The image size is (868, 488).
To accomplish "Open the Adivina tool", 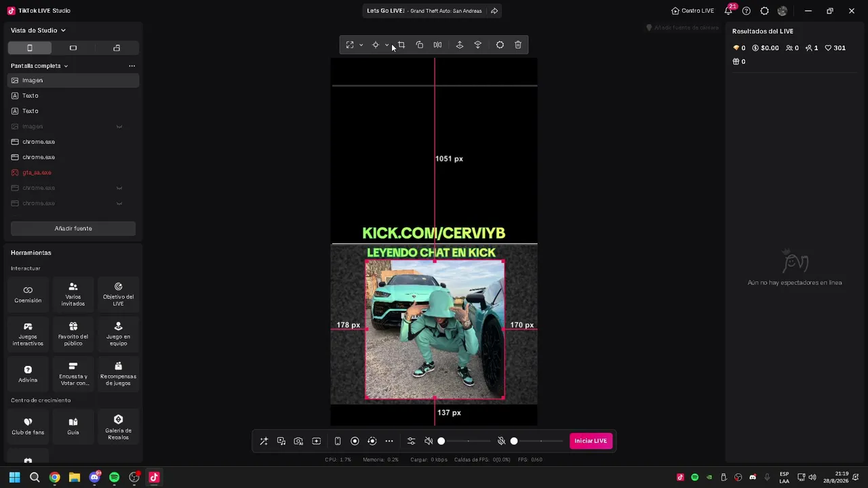I will 28,374.
